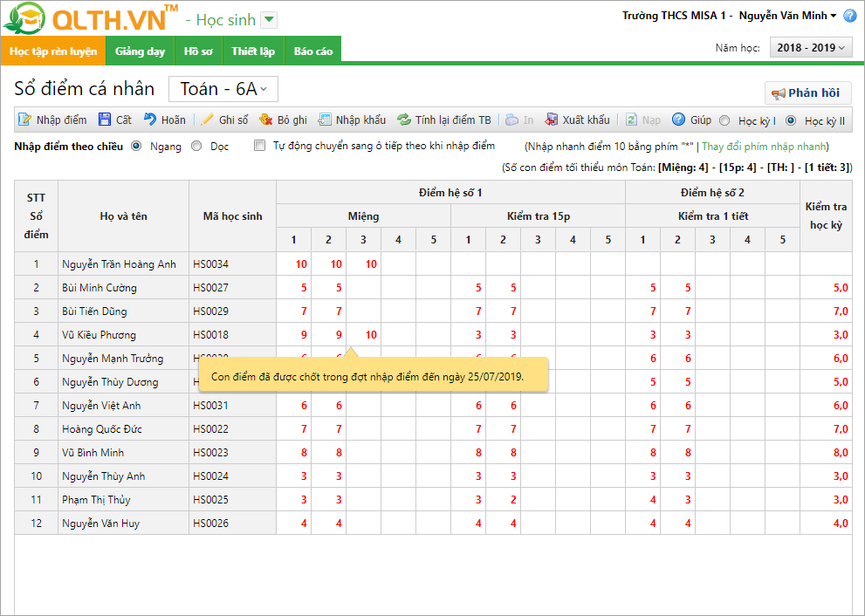Open the Học sinh module dropdown arrow

coord(269,20)
